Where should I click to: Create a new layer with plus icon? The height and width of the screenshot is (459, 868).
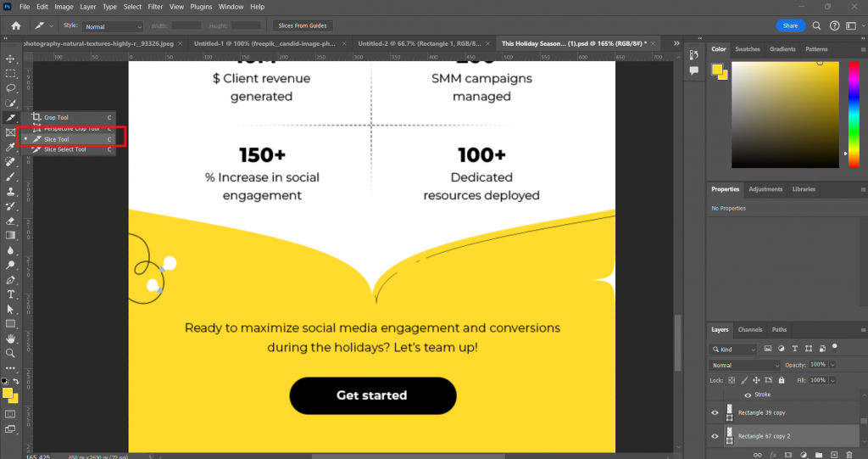(834, 455)
